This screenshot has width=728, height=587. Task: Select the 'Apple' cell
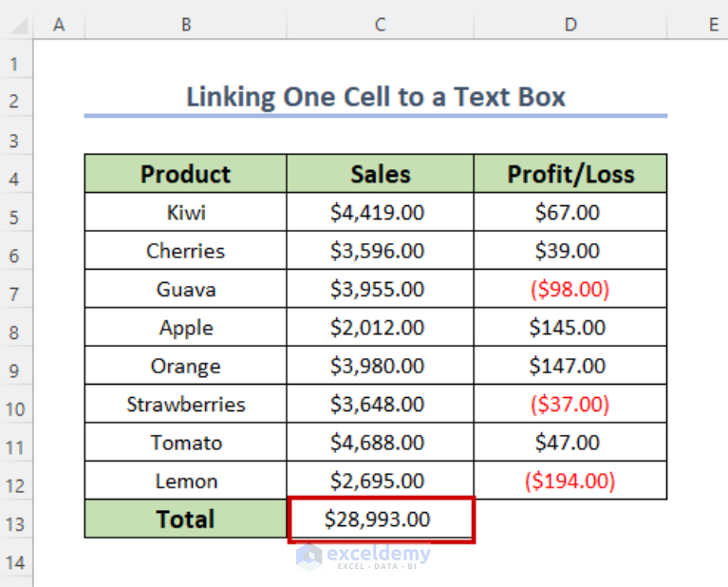click(186, 327)
